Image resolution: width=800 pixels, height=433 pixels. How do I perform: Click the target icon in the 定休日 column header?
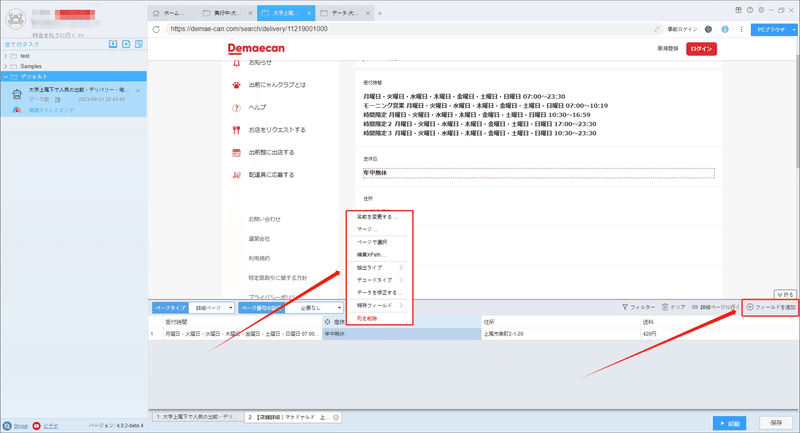(x=328, y=322)
